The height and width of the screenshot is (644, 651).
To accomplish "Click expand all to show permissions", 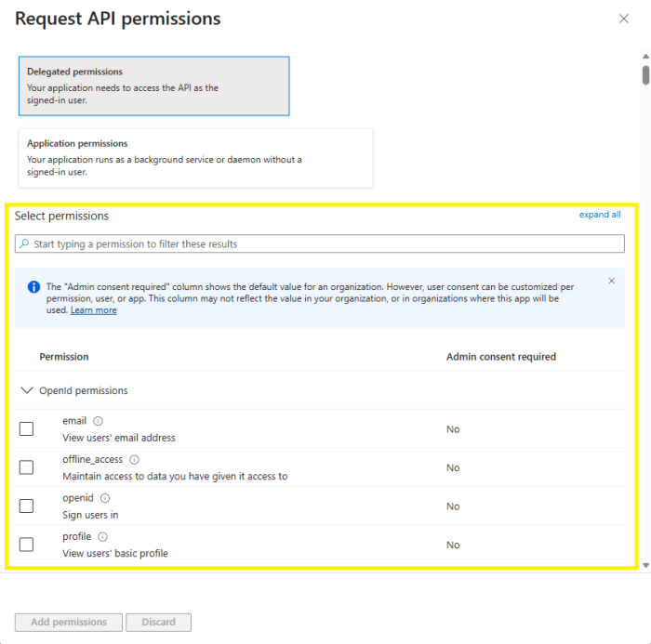I will 600,215.
